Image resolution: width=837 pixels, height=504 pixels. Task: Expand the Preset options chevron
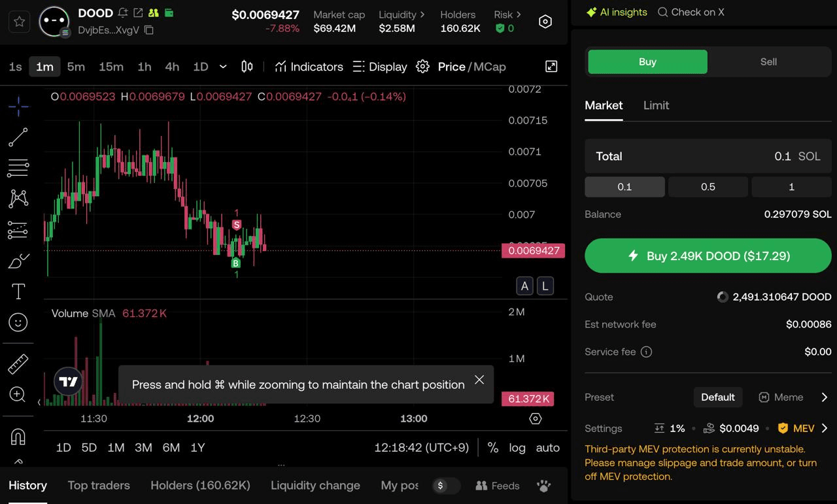[x=825, y=397]
